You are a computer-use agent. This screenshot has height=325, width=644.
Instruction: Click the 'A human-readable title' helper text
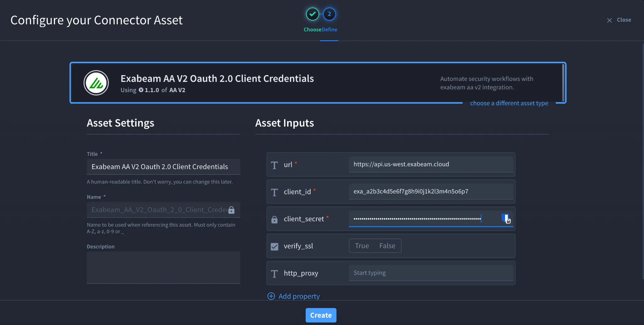pos(160,182)
